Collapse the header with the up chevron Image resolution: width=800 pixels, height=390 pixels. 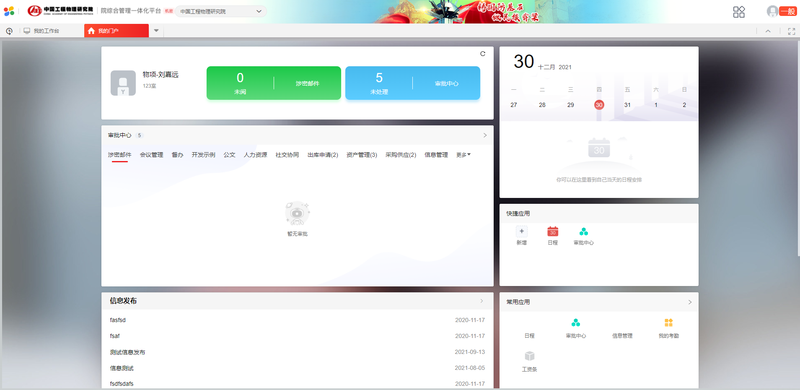[768, 31]
